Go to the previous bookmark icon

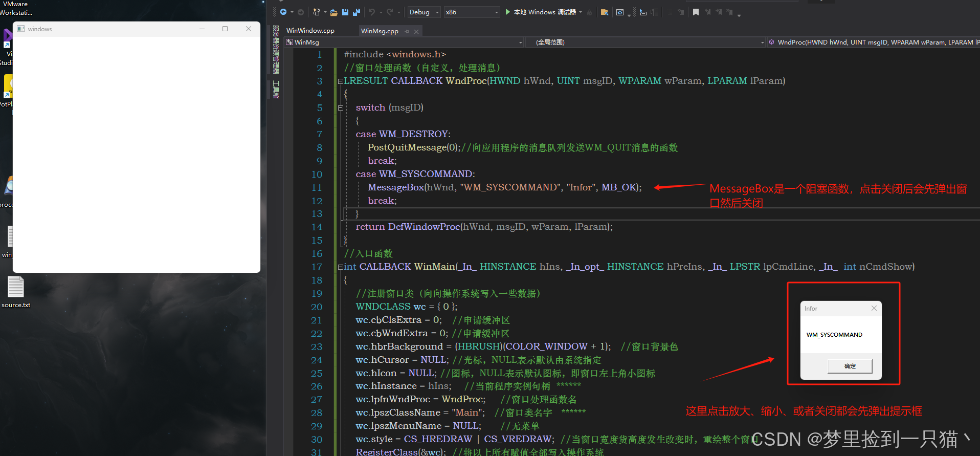[707, 12]
